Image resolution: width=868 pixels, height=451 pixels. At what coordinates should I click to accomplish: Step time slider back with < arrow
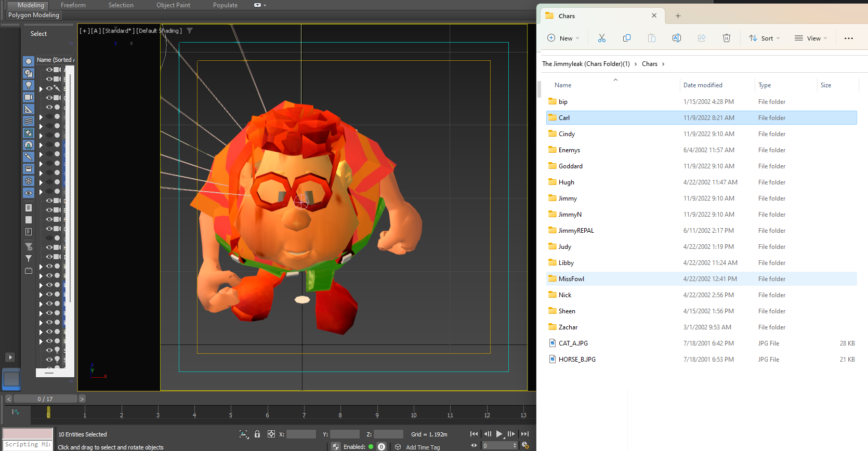point(9,399)
